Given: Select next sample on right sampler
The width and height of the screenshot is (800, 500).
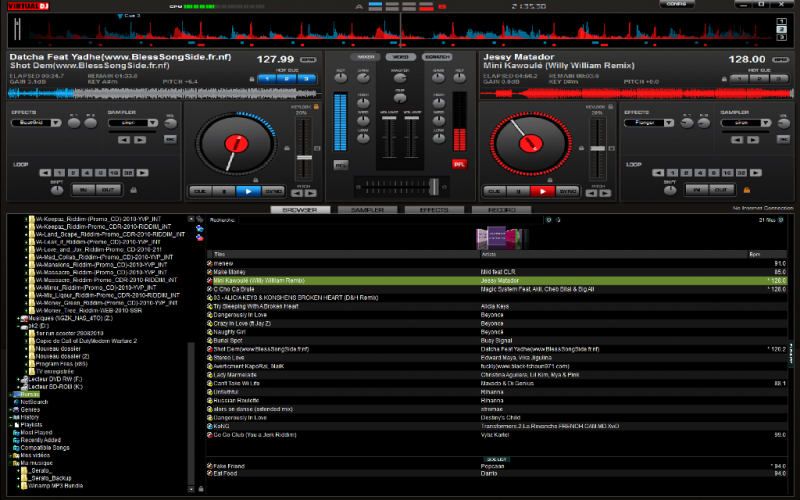Looking at the screenshot, I should [x=753, y=140].
